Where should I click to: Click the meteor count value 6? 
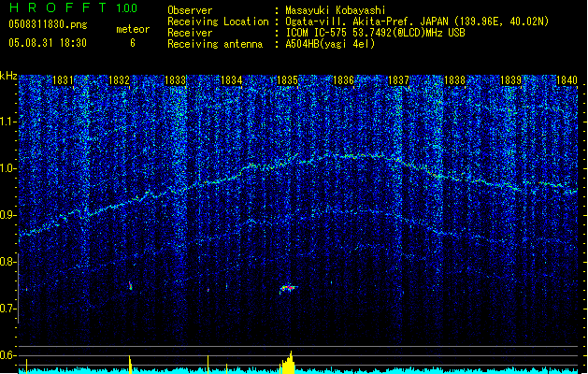[133, 43]
